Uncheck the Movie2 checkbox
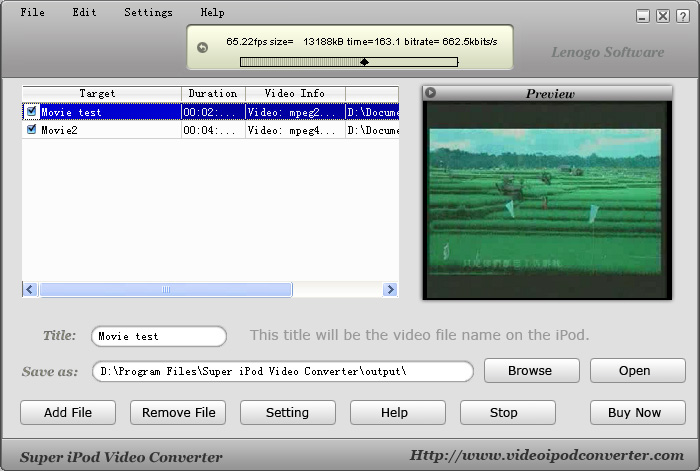 click(x=32, y=129)
